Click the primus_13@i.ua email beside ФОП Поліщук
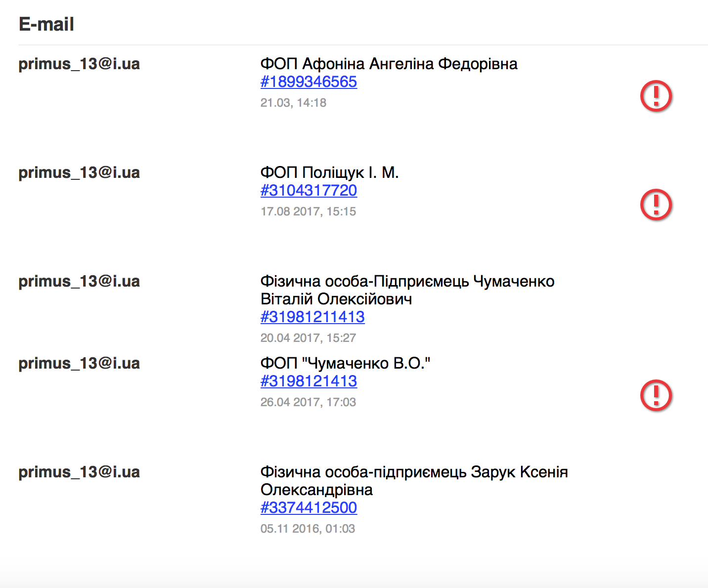This screenshot has width=708, height=588. tap(79, 173)
